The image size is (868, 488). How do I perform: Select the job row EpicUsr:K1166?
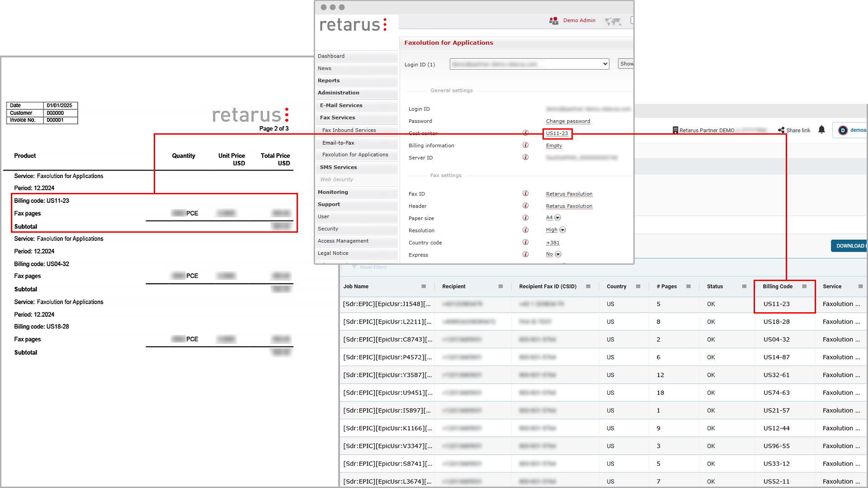point(603,428)
